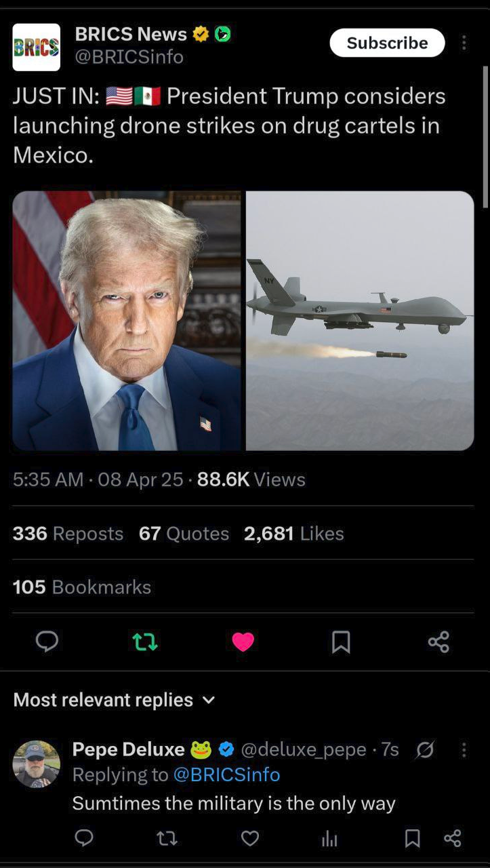The image size is (490, 868).
Task: Open reply composer on the main post
Action: [x=47, y=641]
